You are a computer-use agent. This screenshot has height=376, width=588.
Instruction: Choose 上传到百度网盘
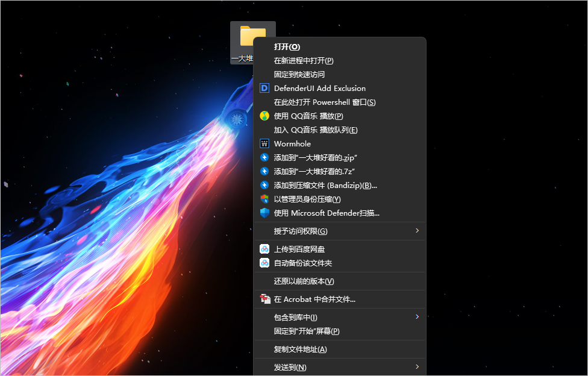coord(340,249)
